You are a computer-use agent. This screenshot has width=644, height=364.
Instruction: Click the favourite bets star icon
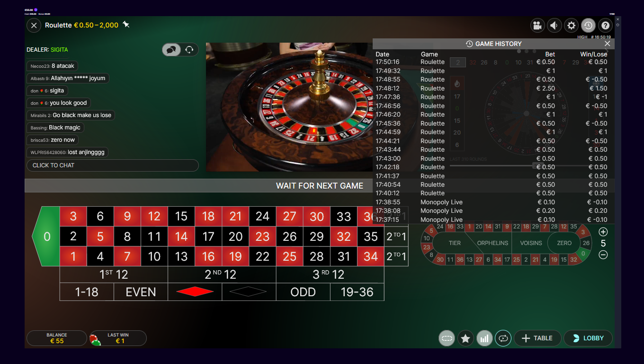click(465, 338)
